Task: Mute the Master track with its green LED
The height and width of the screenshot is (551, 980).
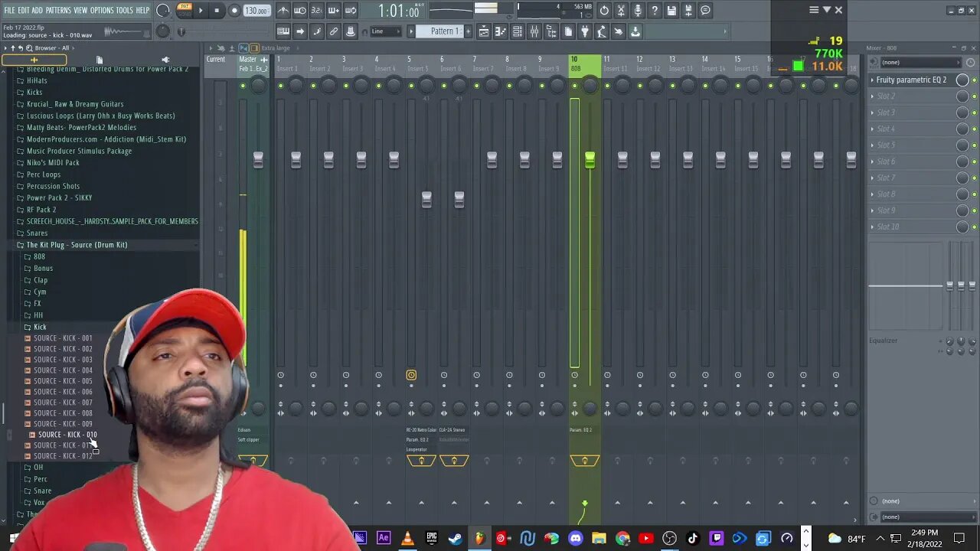Action: (x=243, y=85)
